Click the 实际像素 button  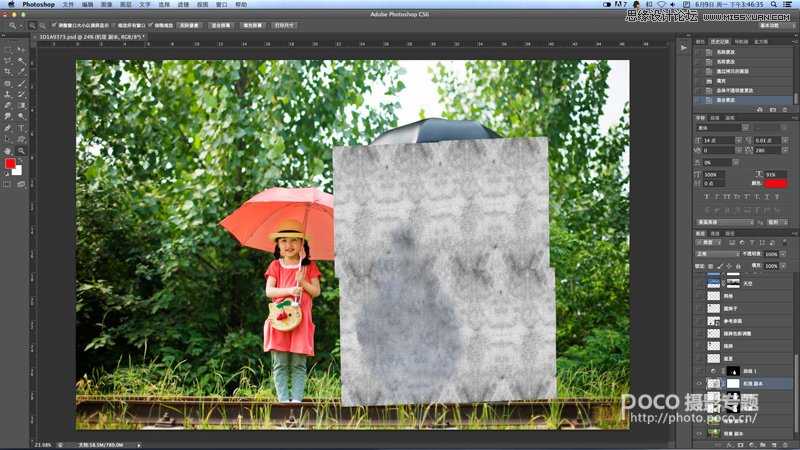click(x=189, y=25)
